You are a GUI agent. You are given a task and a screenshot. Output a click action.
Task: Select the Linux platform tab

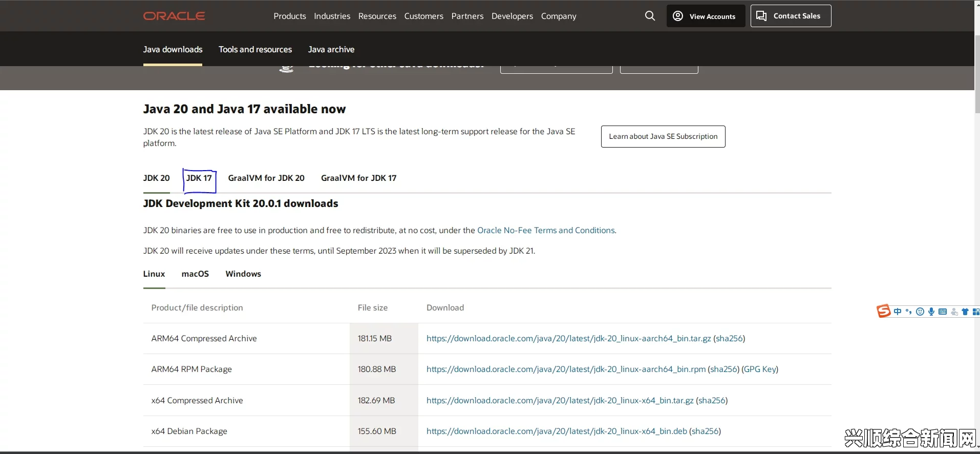click(154, 274)
